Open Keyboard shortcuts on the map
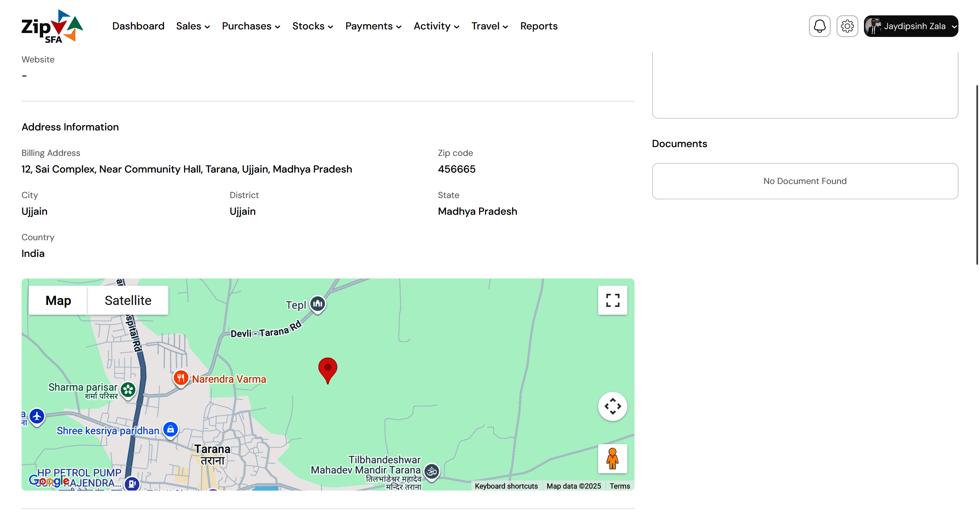Viewport: 980px width, 519px height. [x=506, y=486]
